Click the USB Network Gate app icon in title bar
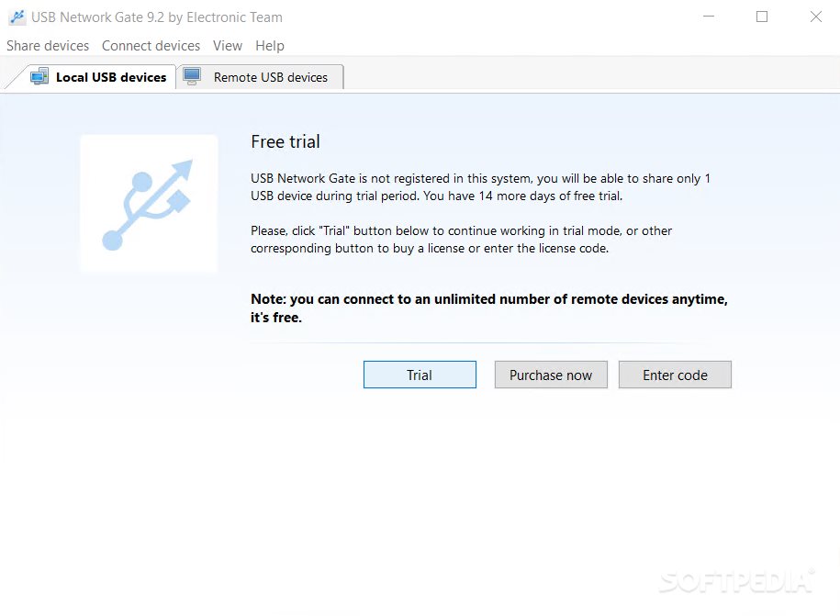 (x=17, y=17)
